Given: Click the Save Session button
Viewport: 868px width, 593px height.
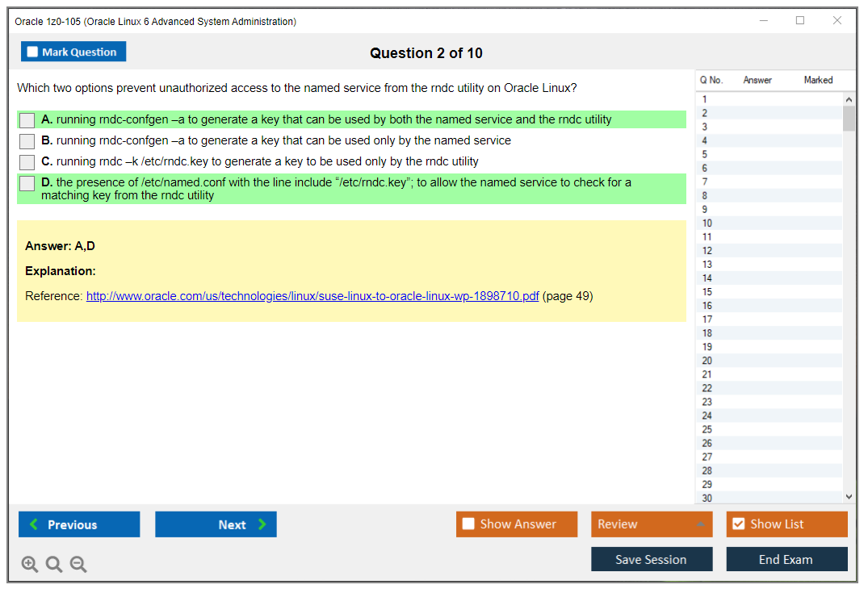Looking at the screenshot, I should pos(651,559).
